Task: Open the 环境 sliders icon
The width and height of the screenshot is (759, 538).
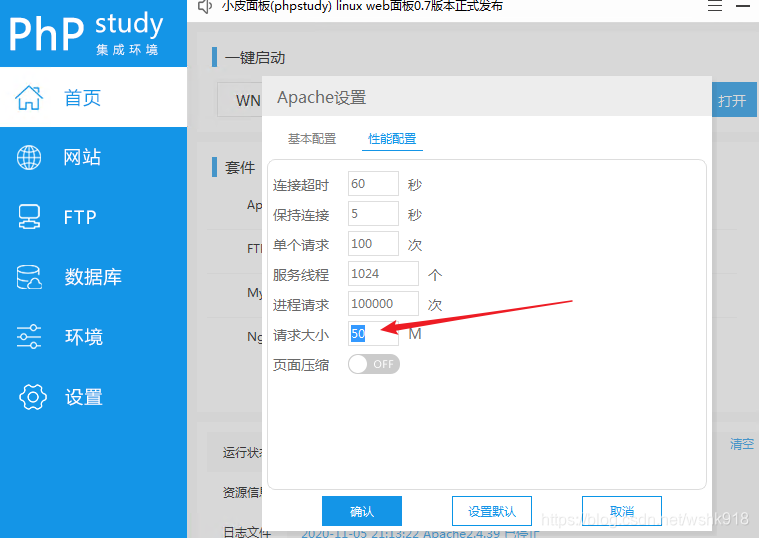Action: pos(29,337)
